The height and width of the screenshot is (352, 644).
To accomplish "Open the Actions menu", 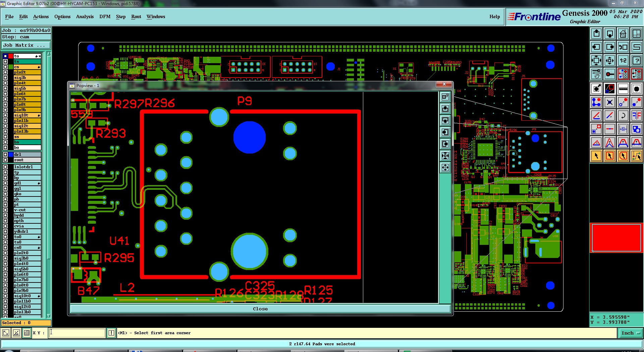I will coord(41,16).
